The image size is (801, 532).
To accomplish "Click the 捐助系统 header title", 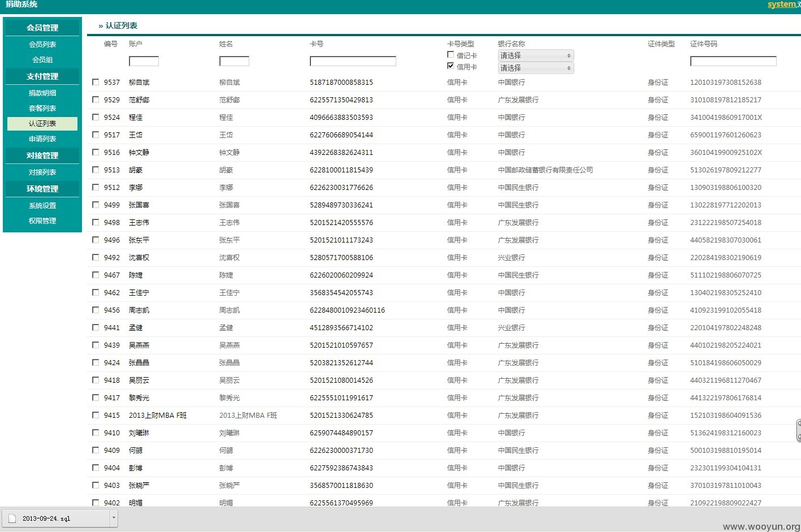I will click(21, 4).
